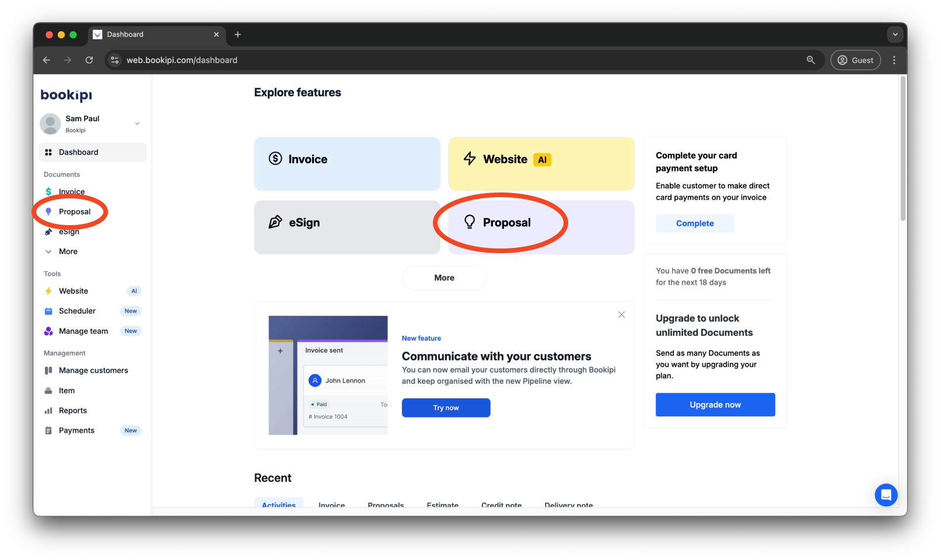
Task: Click the chat bubble in bottom right corner
Action: coord(886,495)
